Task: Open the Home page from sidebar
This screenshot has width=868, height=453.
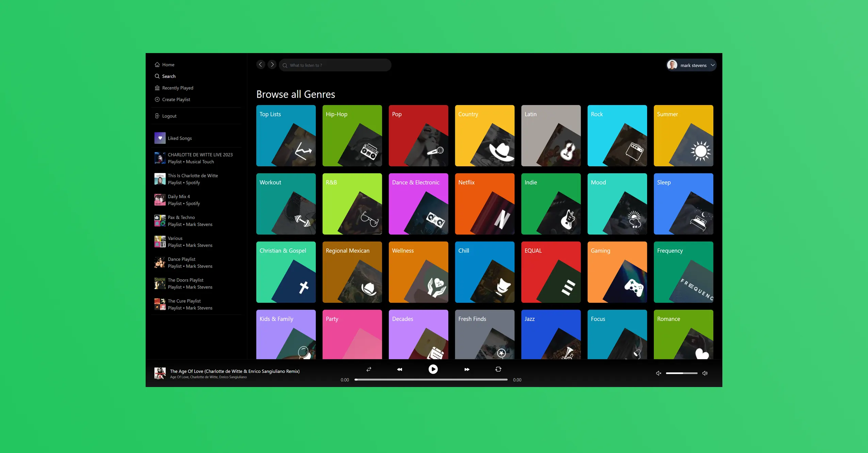Action: 165,65
